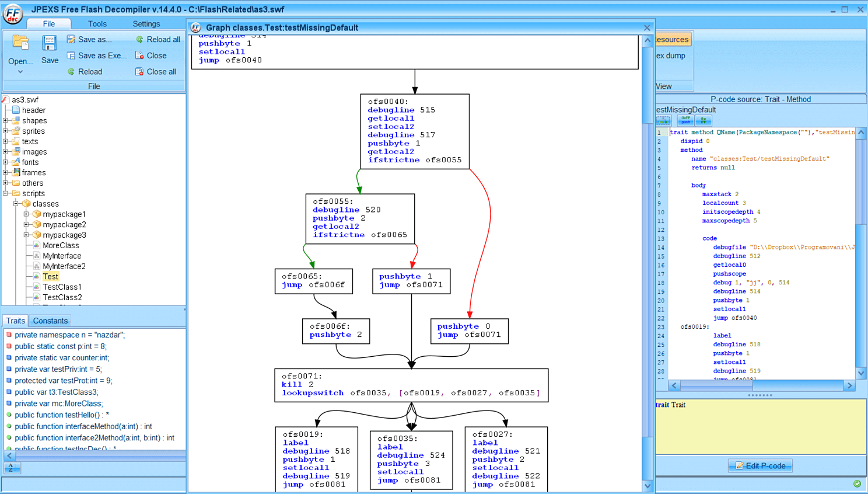Click graph window scrollbar down arrow

point(647,486)
